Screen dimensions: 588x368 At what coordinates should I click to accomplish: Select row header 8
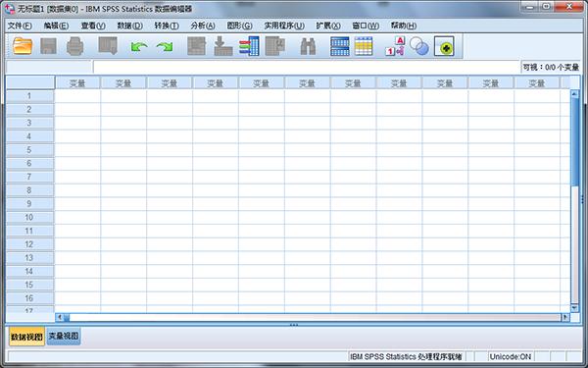click(x=30, y=190)
